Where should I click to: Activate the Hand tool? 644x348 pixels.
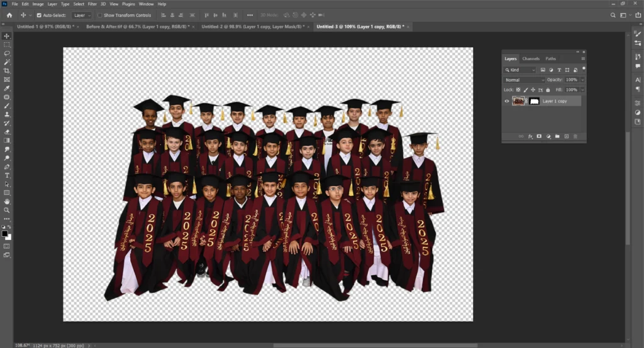point(7,202)
